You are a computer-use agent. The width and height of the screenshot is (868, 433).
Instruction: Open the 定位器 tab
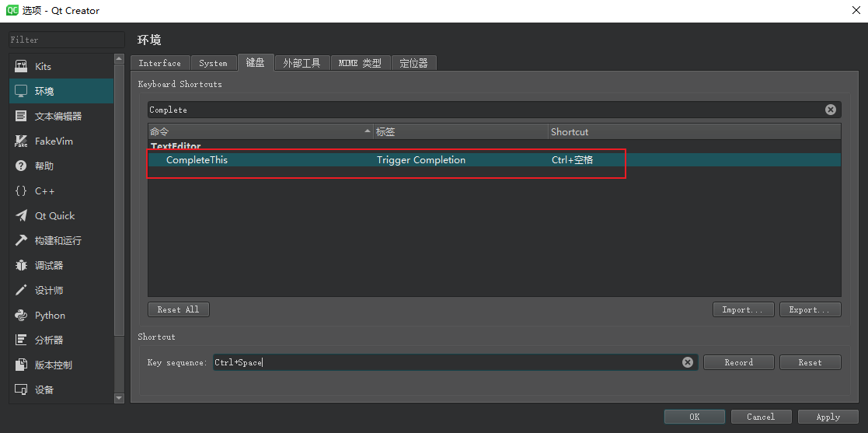click(413, 63)
